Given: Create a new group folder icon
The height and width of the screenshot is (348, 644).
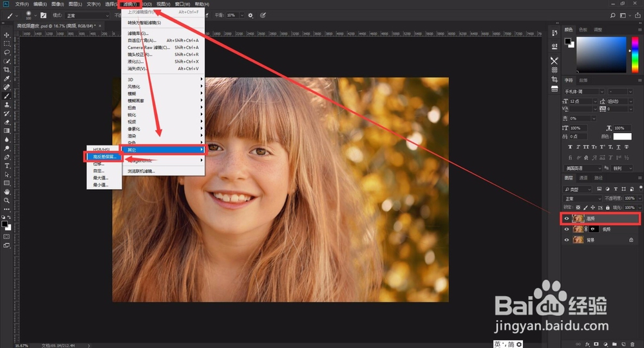Looking at the screenshot, I should pyautogui.click(x=614, y=344).
